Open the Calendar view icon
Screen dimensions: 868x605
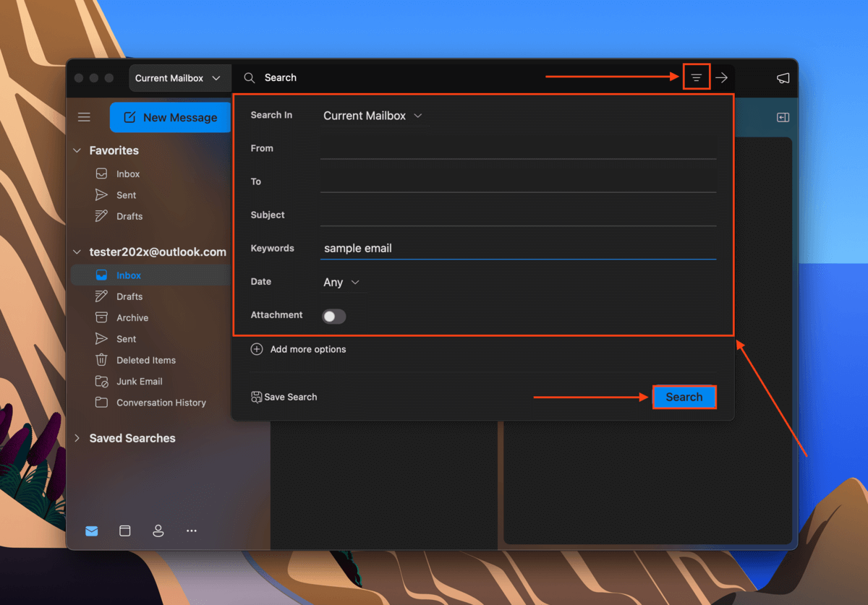tap(125, 531)
